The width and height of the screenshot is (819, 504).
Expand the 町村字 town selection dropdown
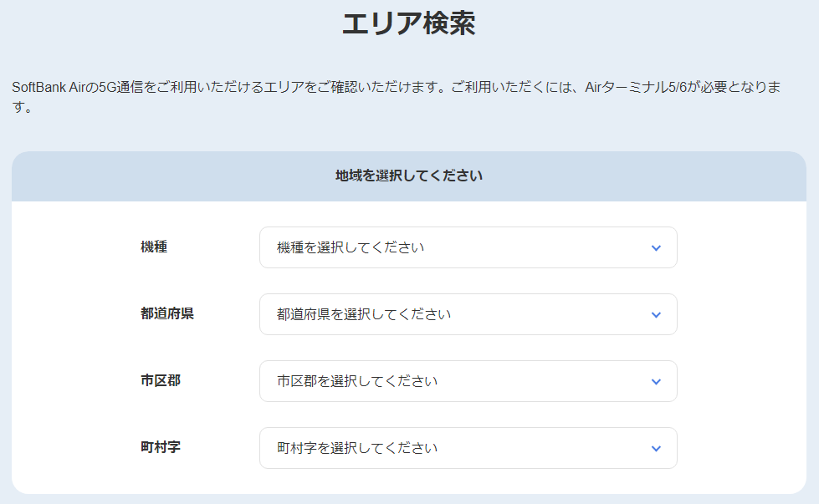(468, 448)
